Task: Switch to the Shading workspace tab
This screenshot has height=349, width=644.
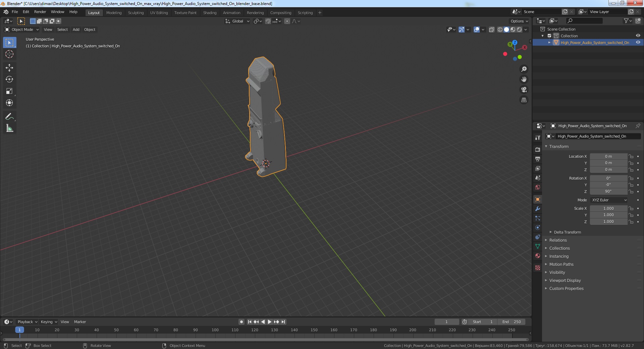Action: [x=210, y=13]
